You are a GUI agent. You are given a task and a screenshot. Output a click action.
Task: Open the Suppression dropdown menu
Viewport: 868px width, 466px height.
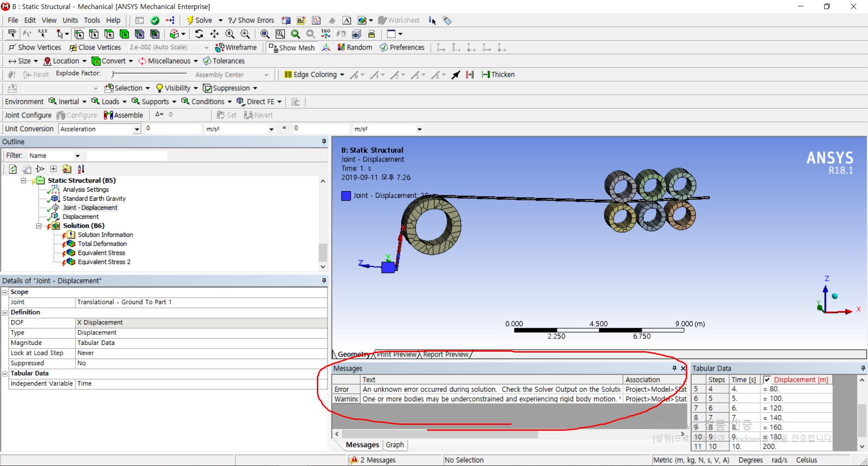pos(230,88)
